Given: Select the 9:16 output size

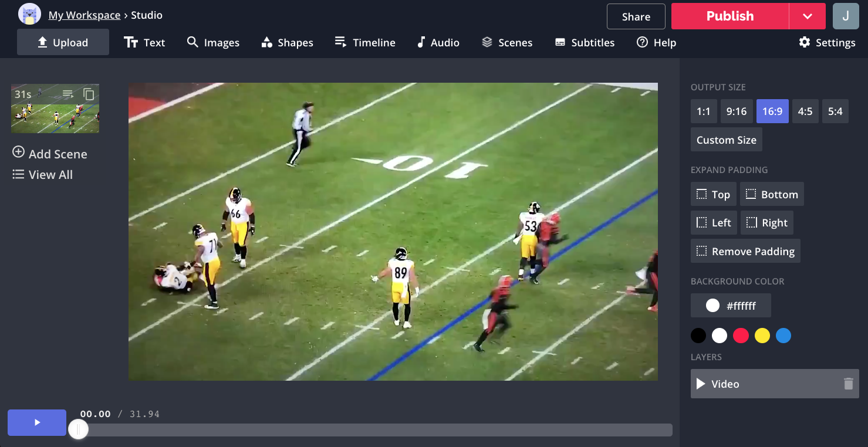Looking at the screenshot, I should 737,111.
